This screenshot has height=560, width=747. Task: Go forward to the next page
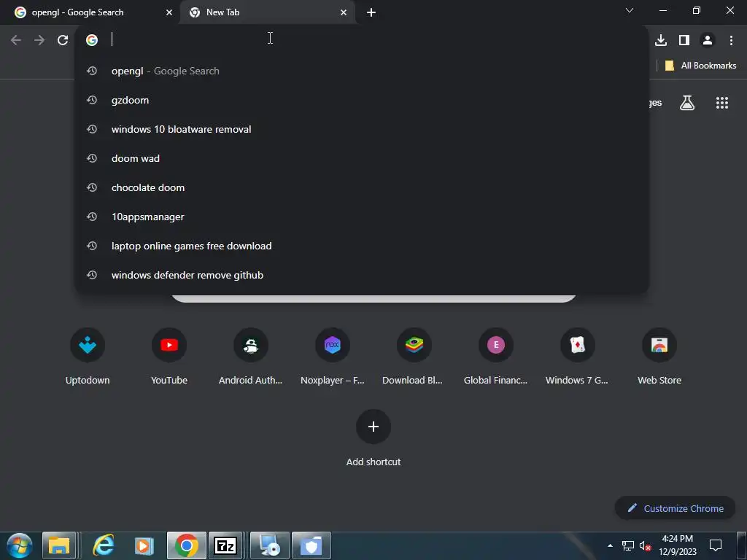39,40
